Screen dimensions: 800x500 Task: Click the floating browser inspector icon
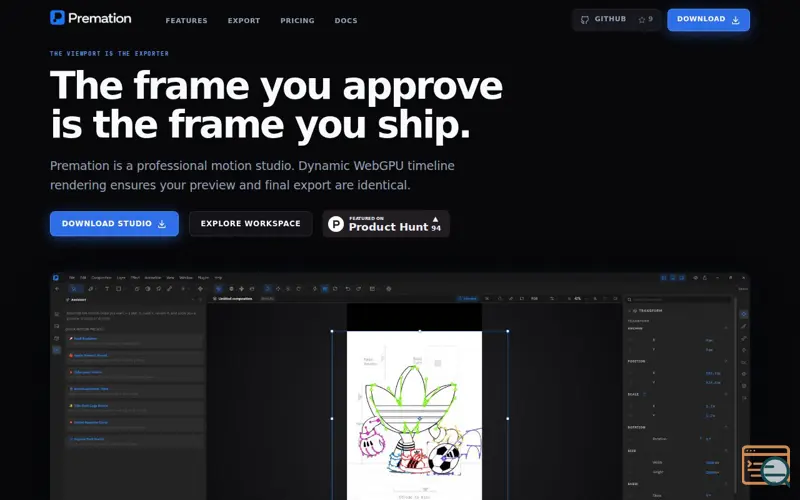pos(766,465)
